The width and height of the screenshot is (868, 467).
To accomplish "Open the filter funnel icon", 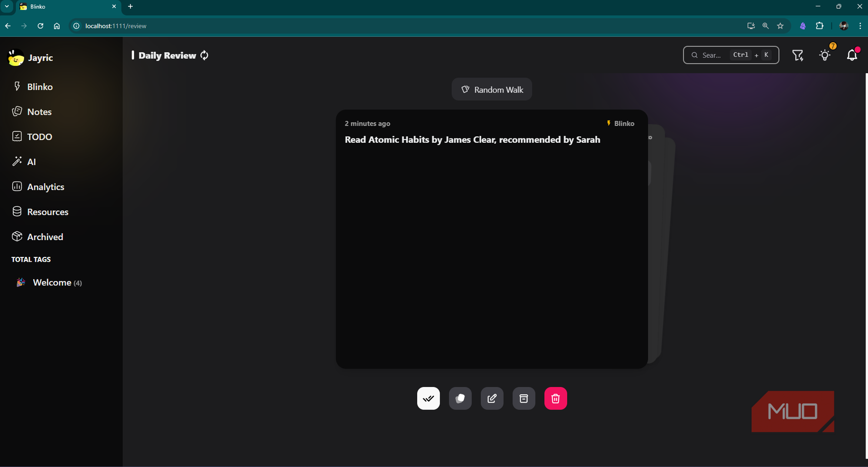I will (798, 55).
